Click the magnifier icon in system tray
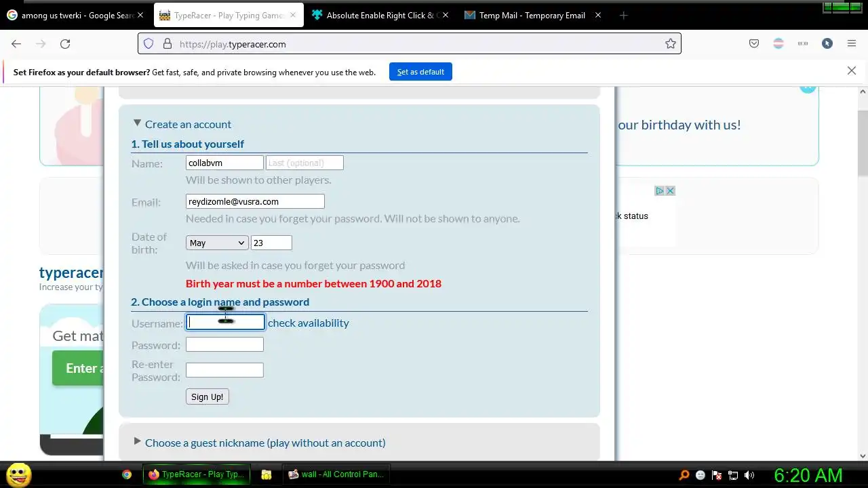 tap(684, 475)
